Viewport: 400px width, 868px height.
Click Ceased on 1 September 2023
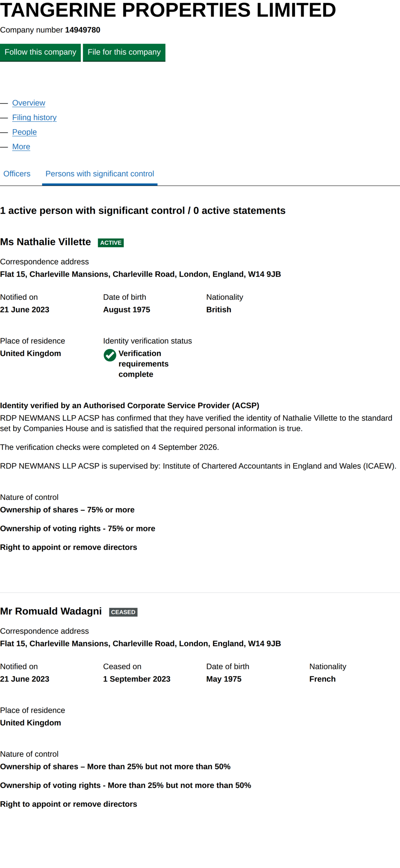pos(137,679)
